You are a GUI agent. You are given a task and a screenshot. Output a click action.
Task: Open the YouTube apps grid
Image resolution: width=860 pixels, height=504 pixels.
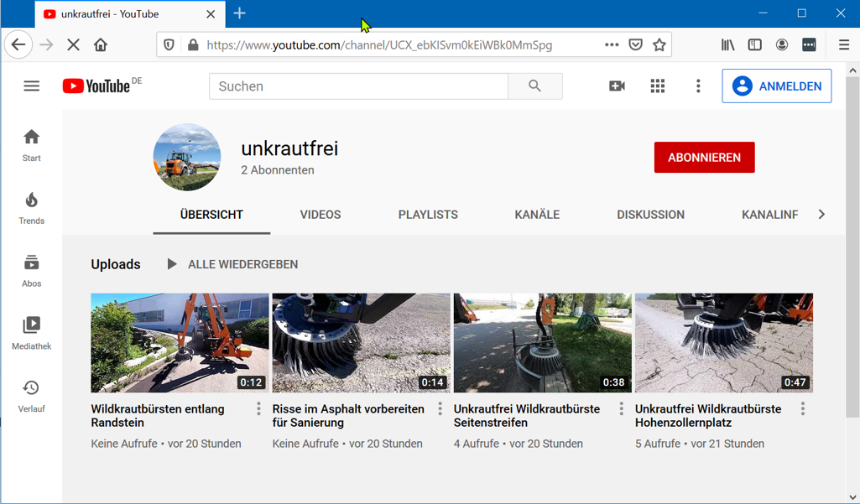(x=657, y=86)
